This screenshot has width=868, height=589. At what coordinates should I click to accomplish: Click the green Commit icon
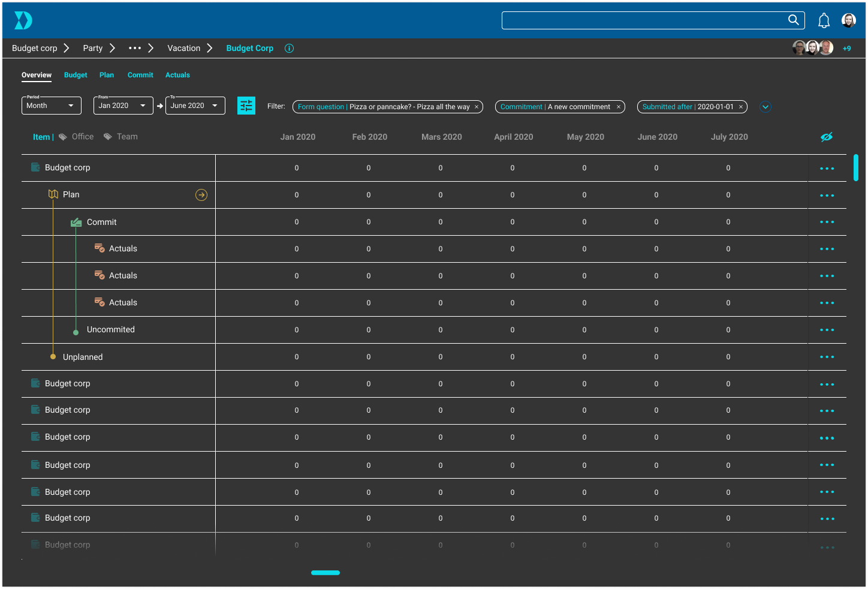pos(76,221)
